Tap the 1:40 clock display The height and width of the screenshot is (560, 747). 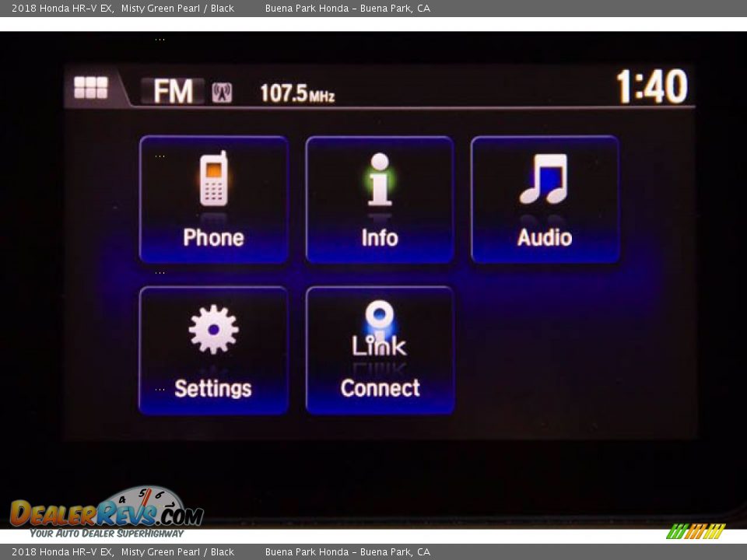click(652, 86)
